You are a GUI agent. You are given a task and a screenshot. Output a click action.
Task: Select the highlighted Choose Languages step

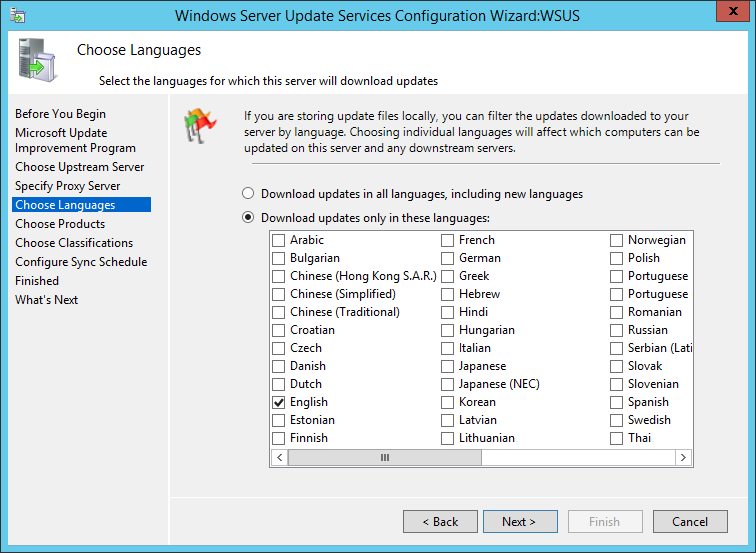point(81,204)
